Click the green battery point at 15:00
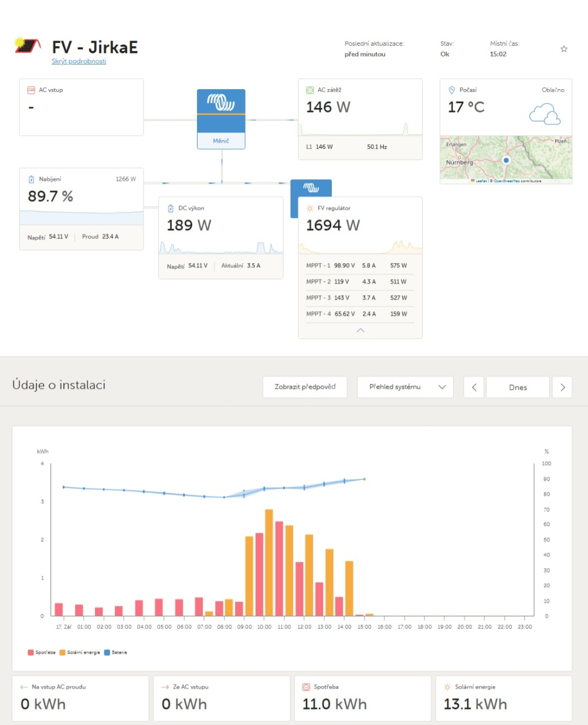Image resolution: width=588 pixels, height=725 pixels. coord(364,479)
